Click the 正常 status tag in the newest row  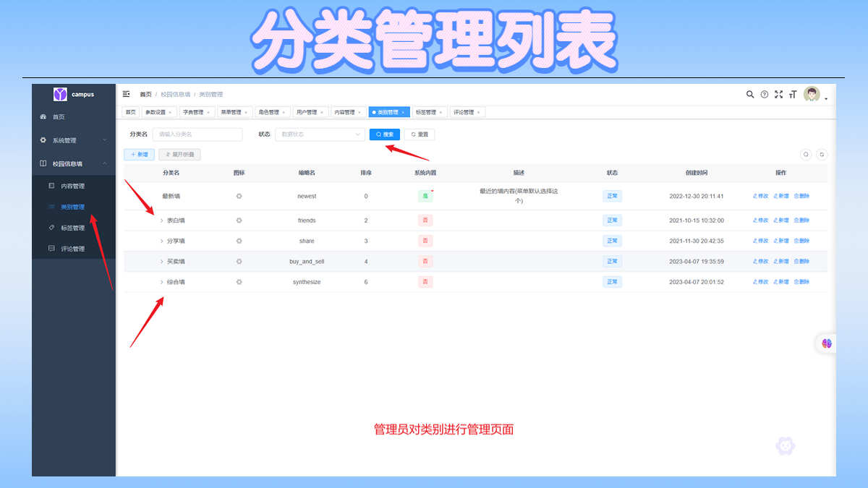(x=612, y=196)
